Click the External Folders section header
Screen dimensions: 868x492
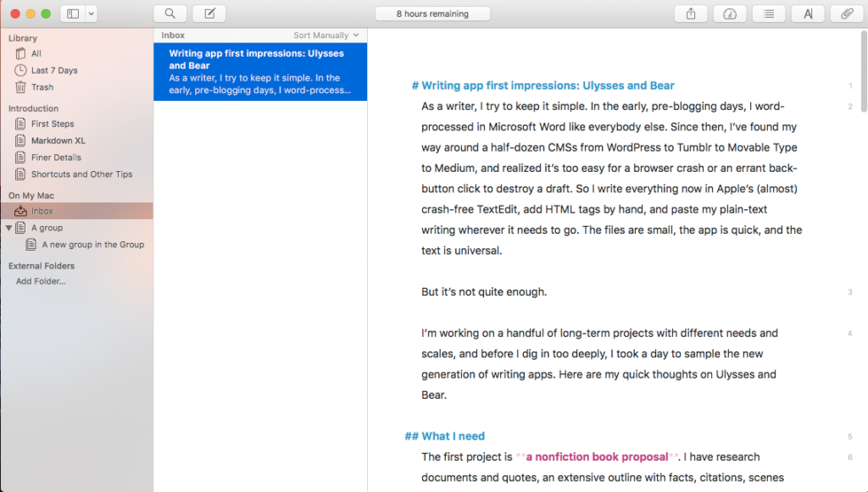tap(42, 266)
